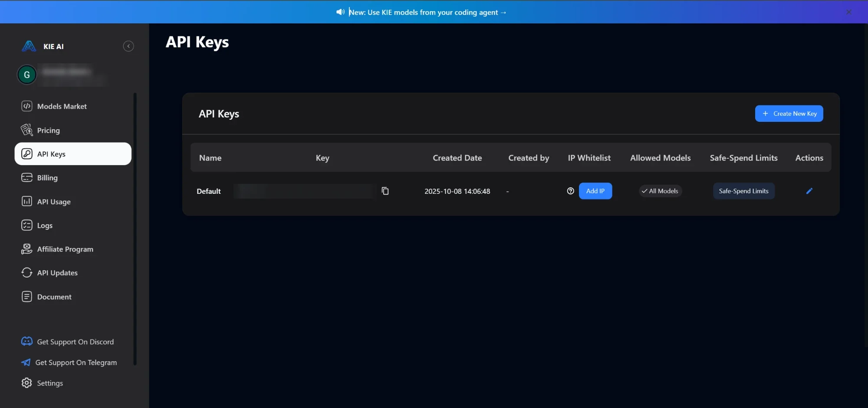
Task: Click the 2025-10-08 14:06:48 date cell
Action: 457,191
